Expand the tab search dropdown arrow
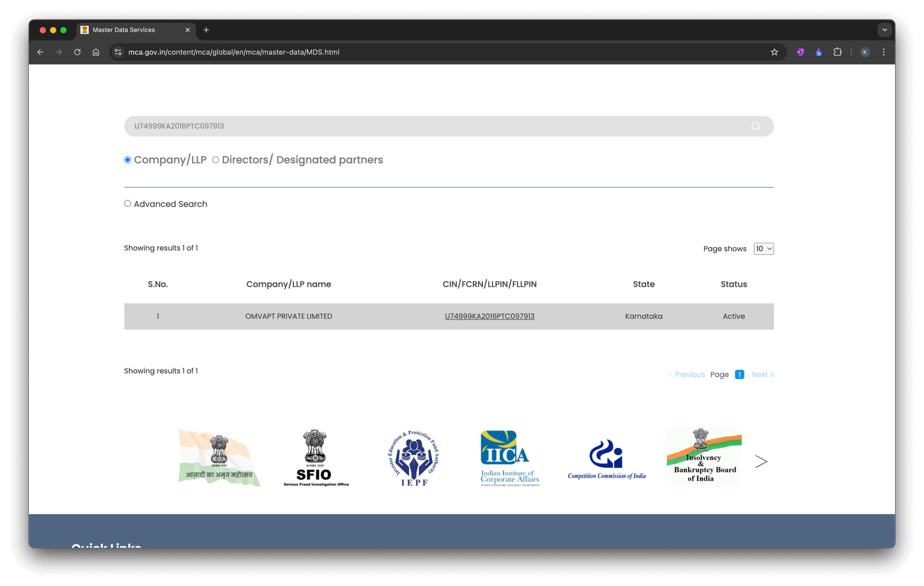Viewport: 924px width, 586px height. [884, 30]
